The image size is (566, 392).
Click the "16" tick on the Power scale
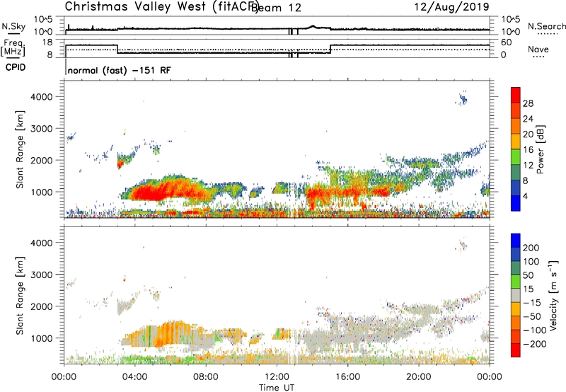528,150
